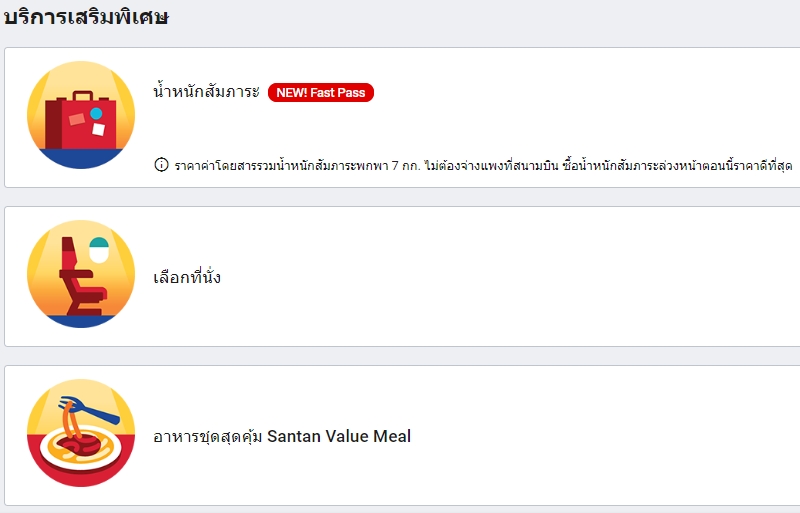The image size is (800, 513).
Task: Select the เลือกที่นั่ง seat selection label
Action: 187,277
